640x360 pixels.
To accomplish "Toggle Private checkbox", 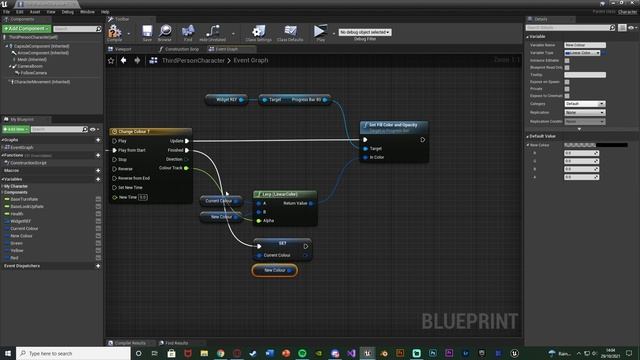I will coord(567,89).
